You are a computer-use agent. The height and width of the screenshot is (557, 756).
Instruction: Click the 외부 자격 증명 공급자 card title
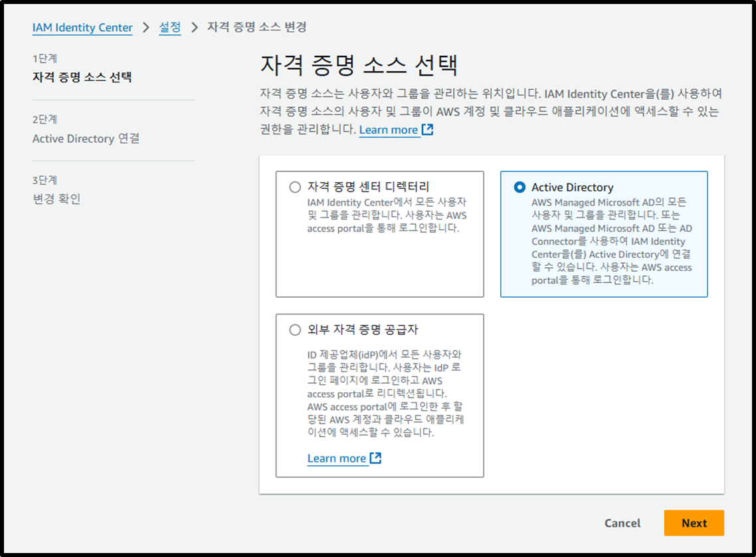(363, 330)
